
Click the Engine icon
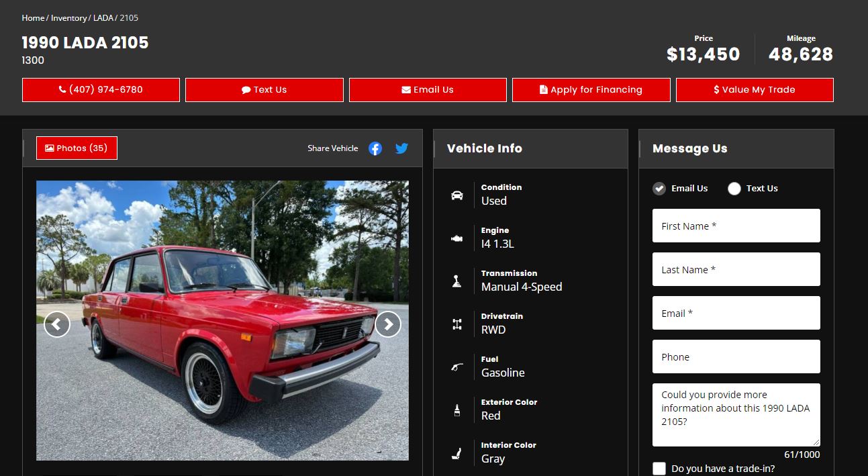[x=457, y=238]
